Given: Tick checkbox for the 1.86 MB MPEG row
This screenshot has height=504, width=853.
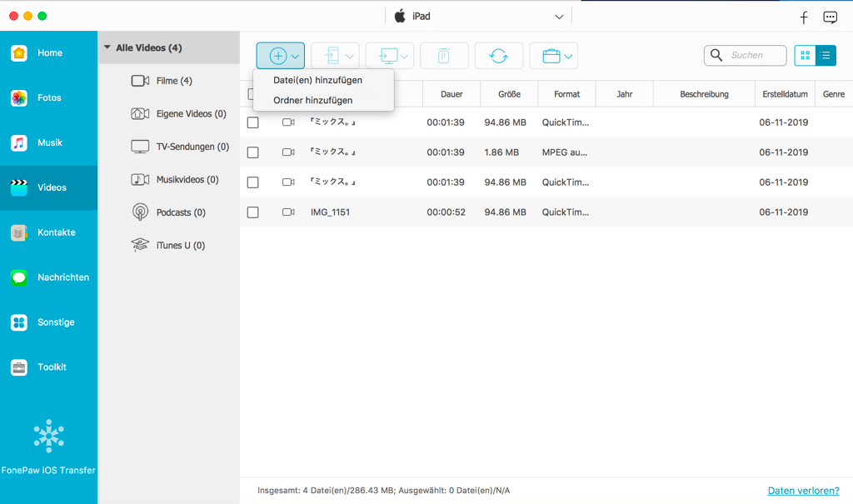Looking at the screenshot, I should pyautogui.click(x=253, y=152).
